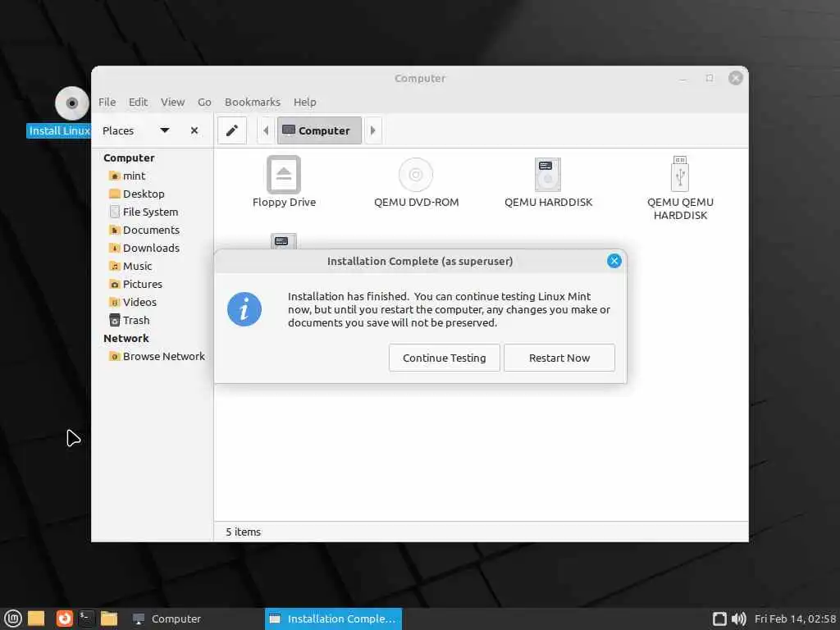Open the Go menu

(204, 102)
